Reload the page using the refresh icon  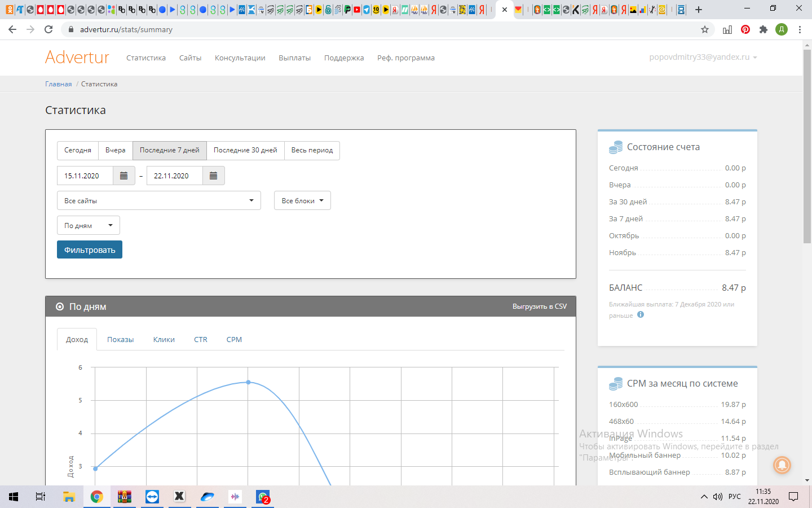(x=48, y=29)
